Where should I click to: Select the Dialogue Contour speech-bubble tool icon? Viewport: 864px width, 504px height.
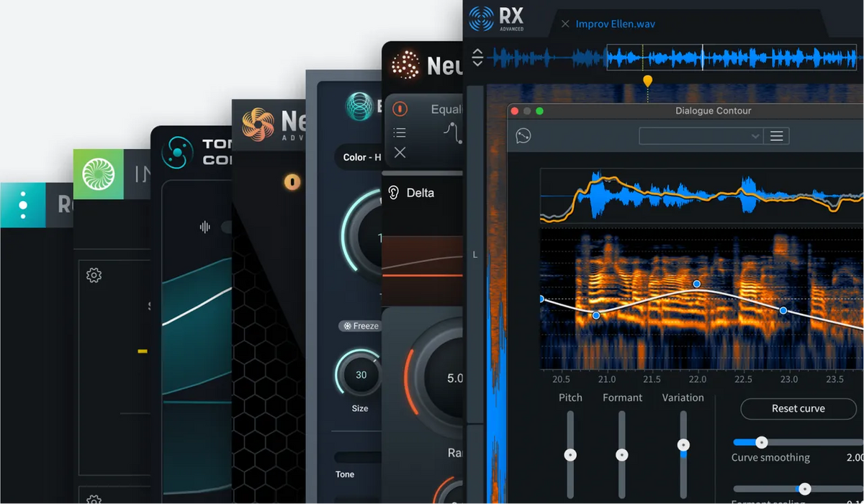pos(523,135)
